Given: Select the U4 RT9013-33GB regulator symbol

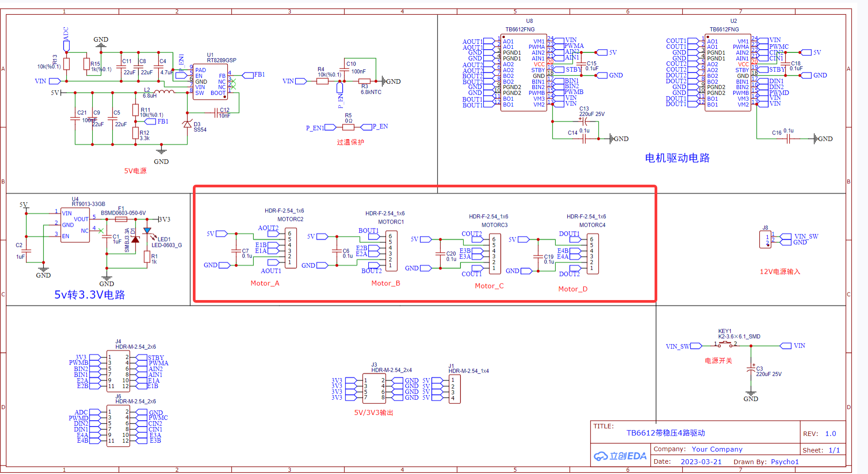Looking at the screenshot, I should (x=75, y=225).
